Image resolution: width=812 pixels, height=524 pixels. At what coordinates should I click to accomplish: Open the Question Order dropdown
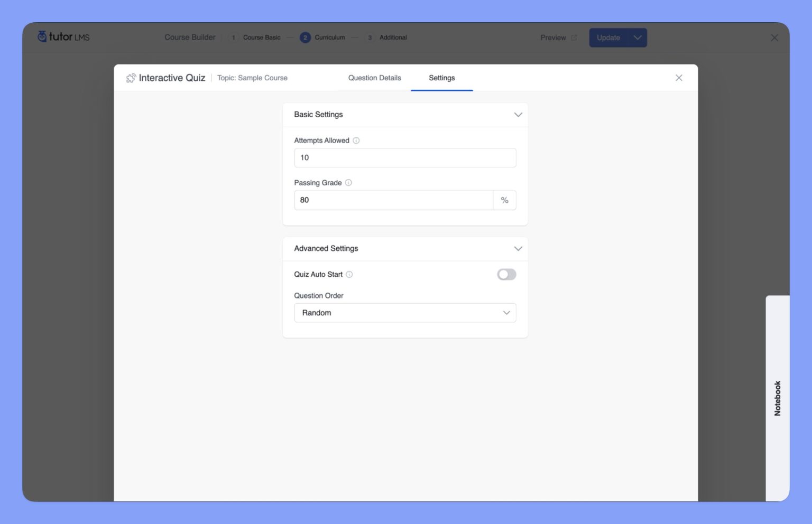point(405,313)
